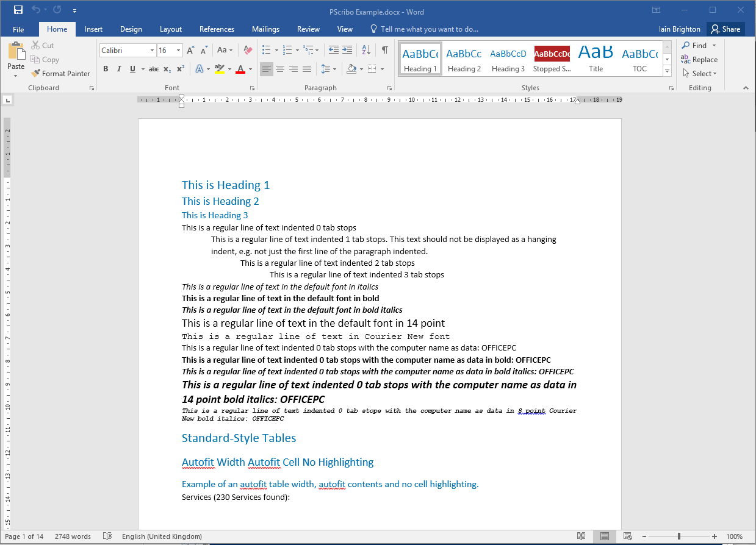Apply the red font color
The image size is (756, 545).
click(240, 69)
